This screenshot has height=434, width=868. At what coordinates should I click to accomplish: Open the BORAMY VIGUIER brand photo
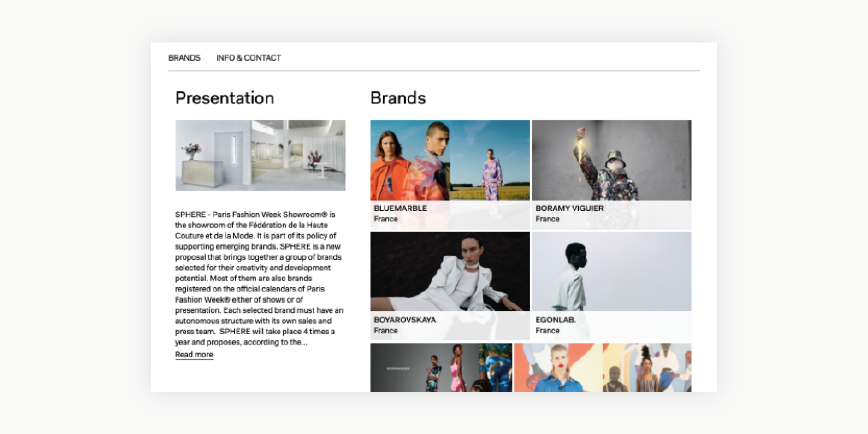tap(611, 160)
